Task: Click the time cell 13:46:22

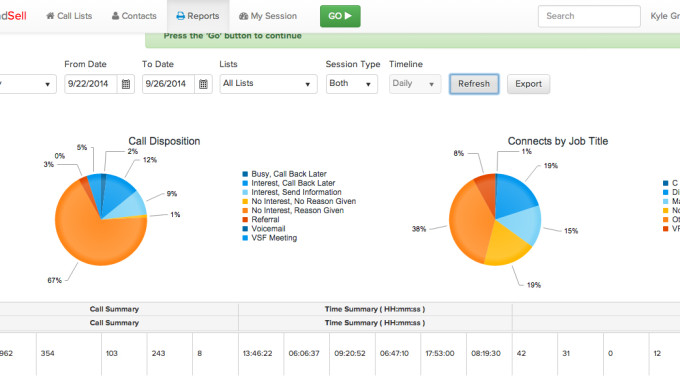Action: click(261, 354)
